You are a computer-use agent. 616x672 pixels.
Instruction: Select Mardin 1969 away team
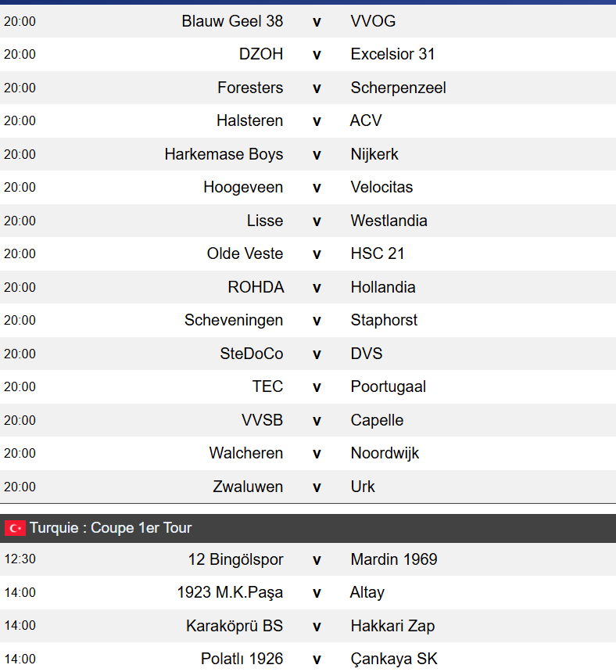[x=394, y=559]
